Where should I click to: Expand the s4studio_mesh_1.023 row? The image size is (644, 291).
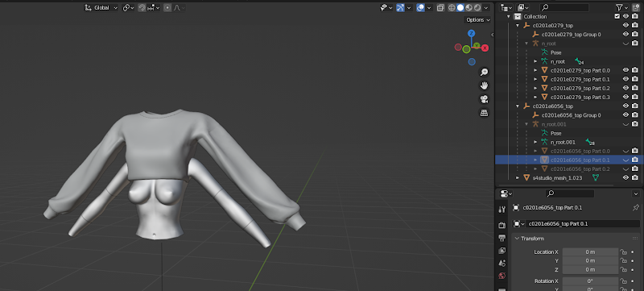pos(518,178)
